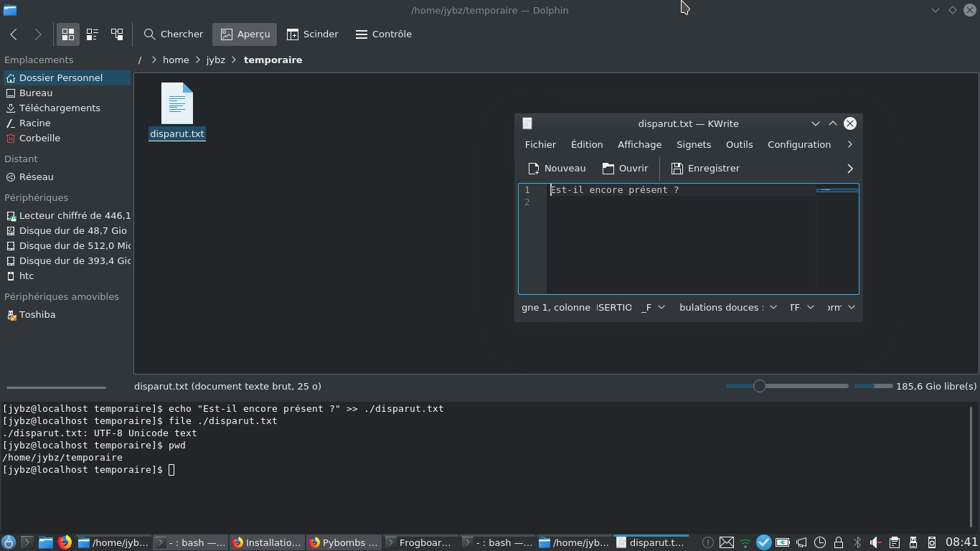Click the KWrite line and column indicator

[x=556, y=307]
